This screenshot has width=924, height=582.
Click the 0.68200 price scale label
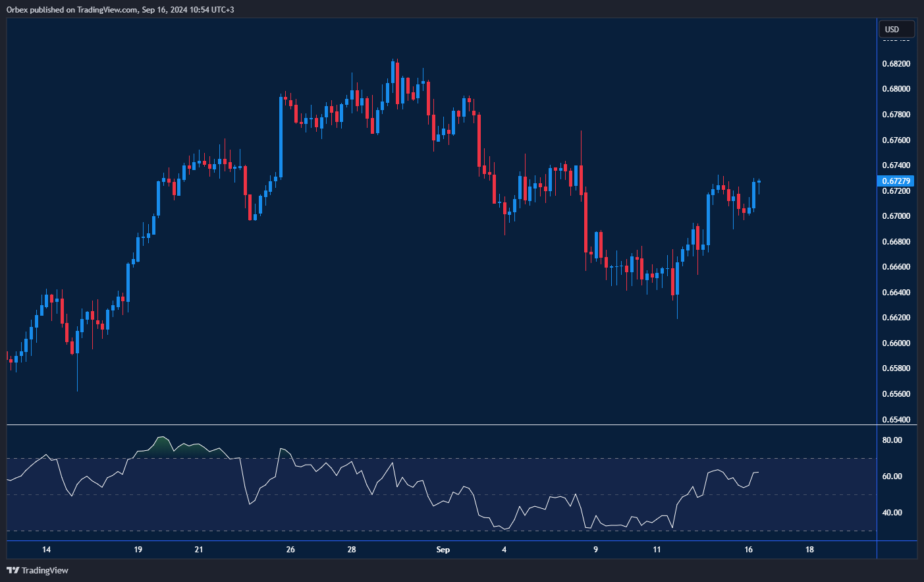tap(896, 64)
